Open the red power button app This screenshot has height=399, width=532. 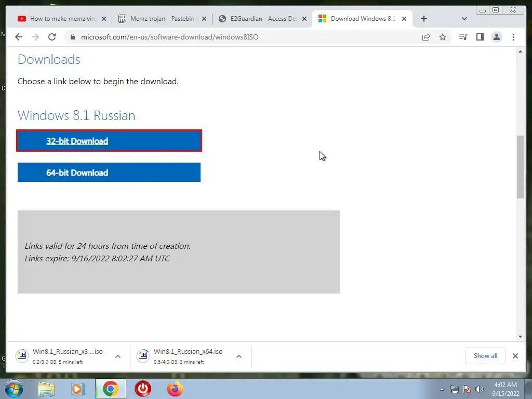[143, 389]
